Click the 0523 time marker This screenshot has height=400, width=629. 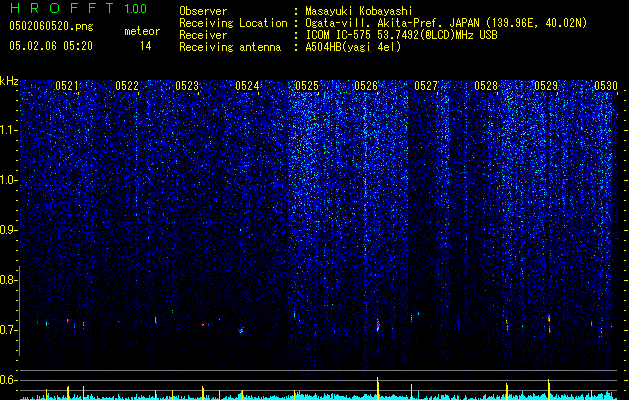pos(187,86)
